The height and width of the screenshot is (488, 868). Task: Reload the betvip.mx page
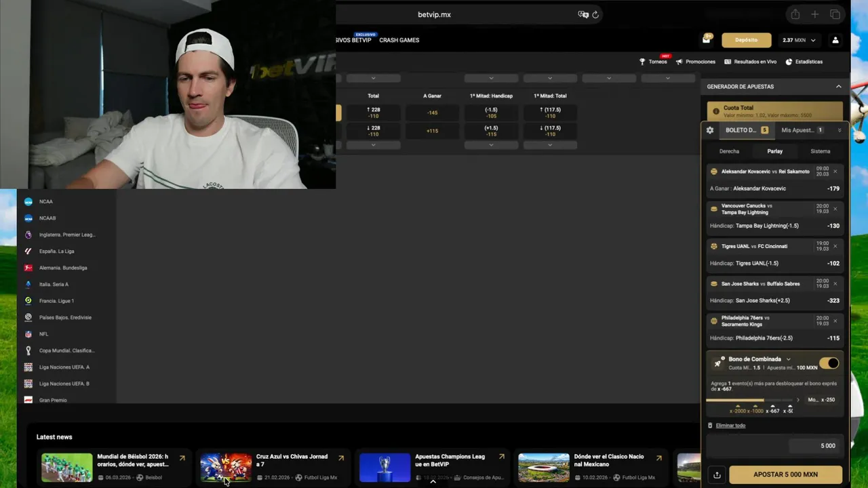(x=595, y=14)
